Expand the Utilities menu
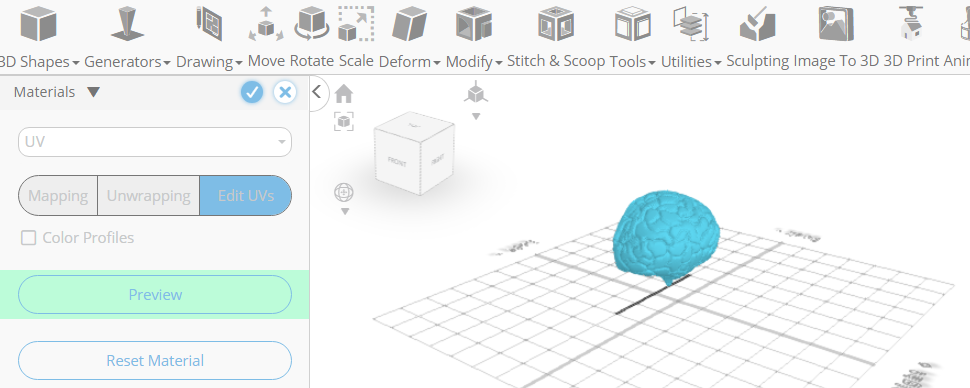Image resolution: width=970 pixels, height=388 pixels. pyautogui.click(x=718, y=63)
